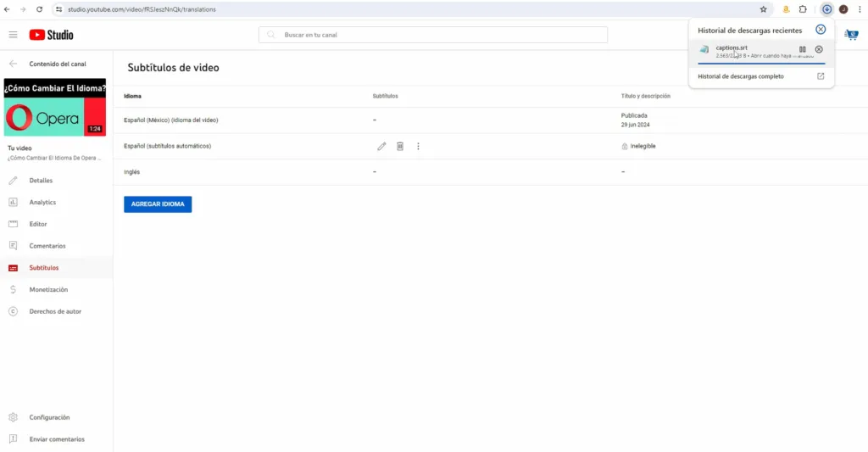Open the Chrome three-dot menu
The image size is (868, 452).
pyautogui.click(x=860, y=9)
